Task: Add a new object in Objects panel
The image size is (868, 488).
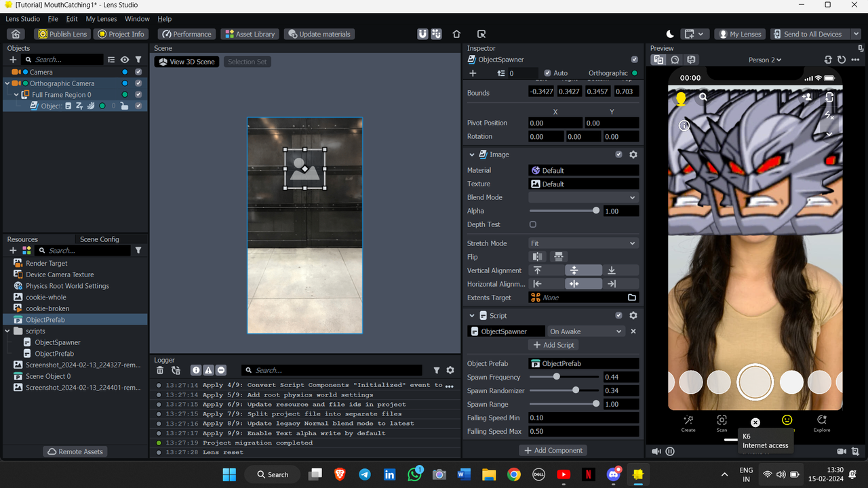Action: [x=13, y=60]
